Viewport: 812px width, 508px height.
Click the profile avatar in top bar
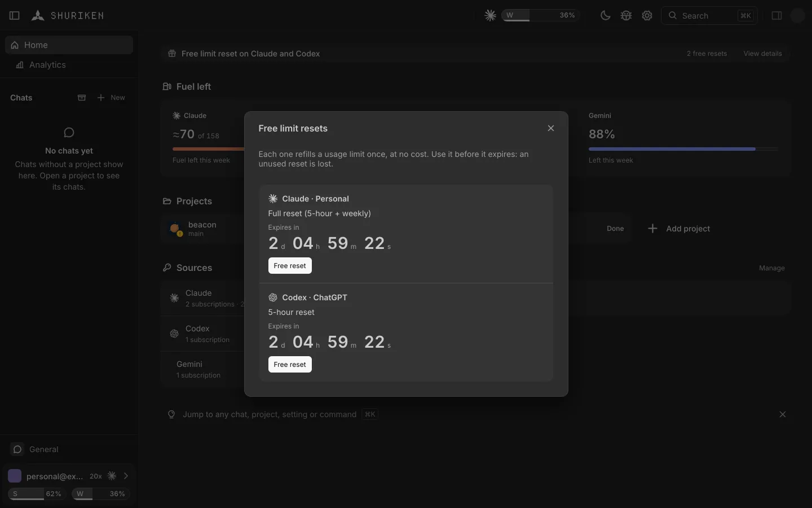[797, 16]
